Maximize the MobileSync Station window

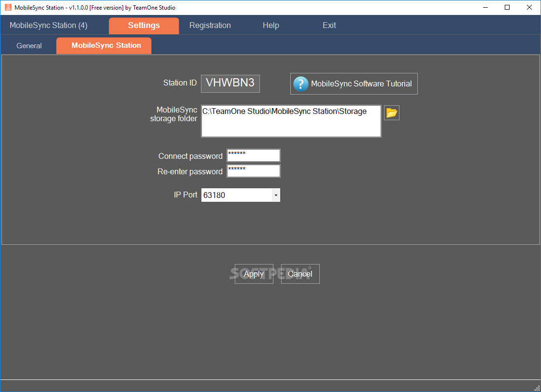(507, 7)
